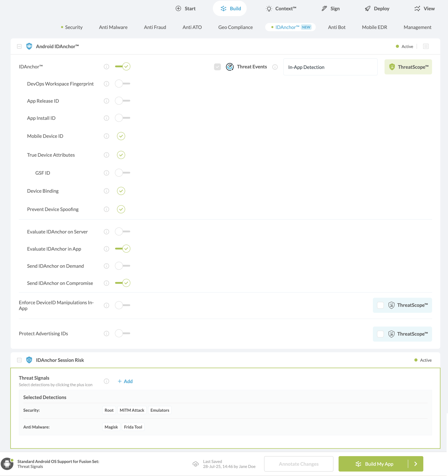The width and height of the screenshot is (448, 476).
Task: Open ThreatScope via the green ThreatScope badge
Action: point(408,66)
